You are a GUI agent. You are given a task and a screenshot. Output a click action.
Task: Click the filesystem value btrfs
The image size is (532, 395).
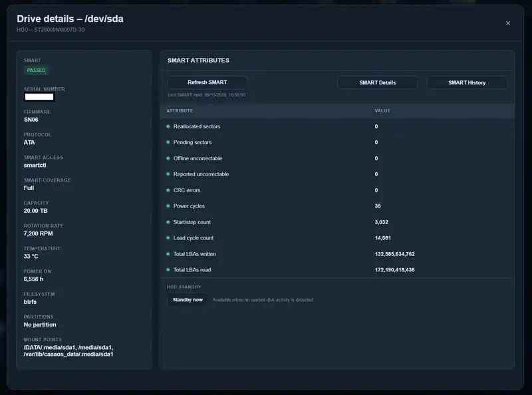(x=30, y=301)
